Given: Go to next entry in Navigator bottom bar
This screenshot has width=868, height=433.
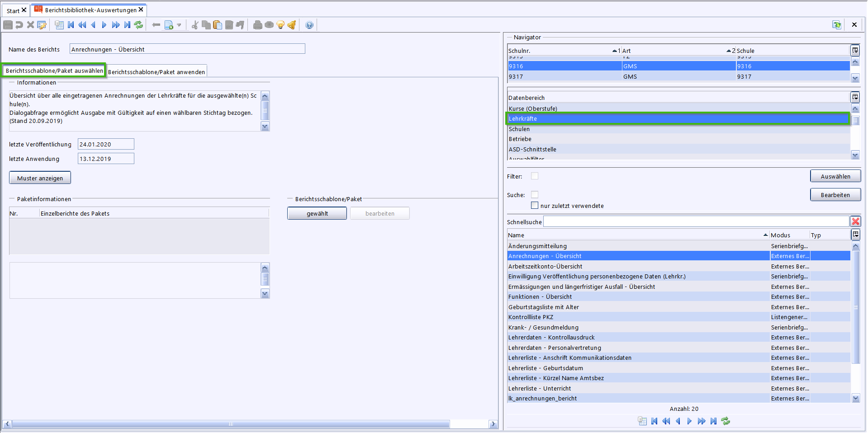Looking at the screenshot, I should (x=689, y=421).
